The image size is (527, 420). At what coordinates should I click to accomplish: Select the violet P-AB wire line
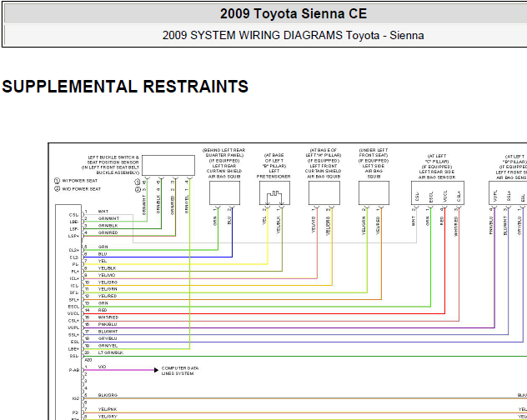point(119,370)
